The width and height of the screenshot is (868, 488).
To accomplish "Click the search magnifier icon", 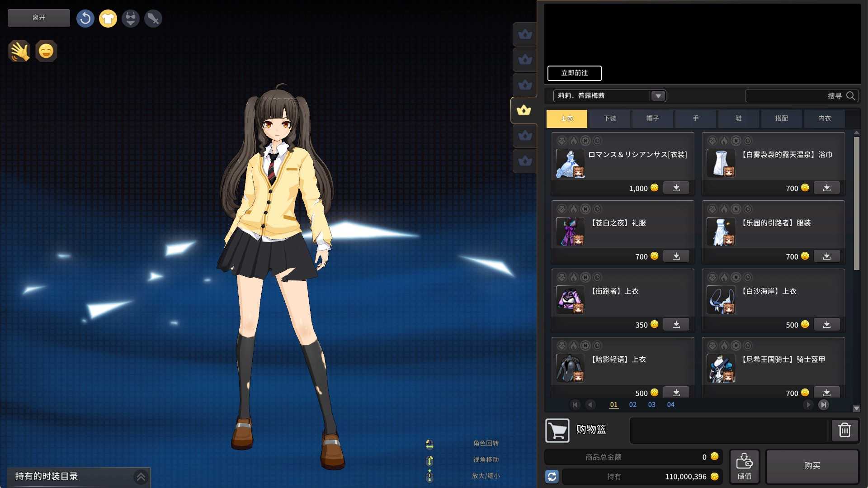I will [x=850, y=96].
